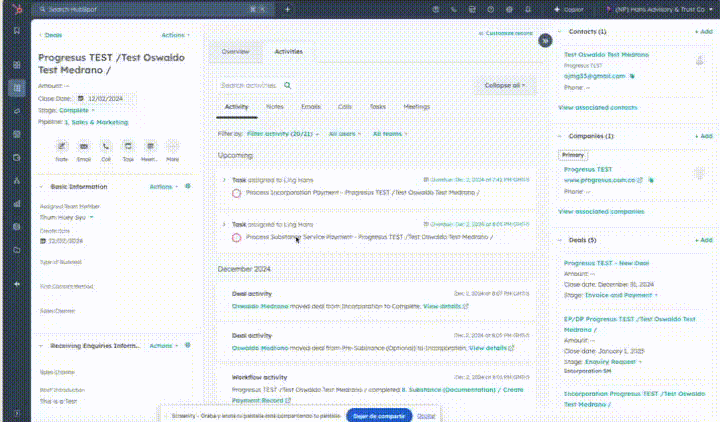Image resolution: width=720 pixels, height=422 pixels.
Task: Open Basic Information settings gear
Action: (188, 186)
